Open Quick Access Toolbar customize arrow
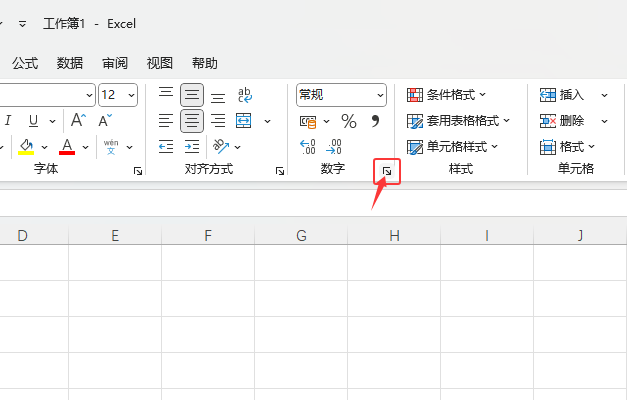The height and width of the screenshot is (400, 627). coord(22,24)
